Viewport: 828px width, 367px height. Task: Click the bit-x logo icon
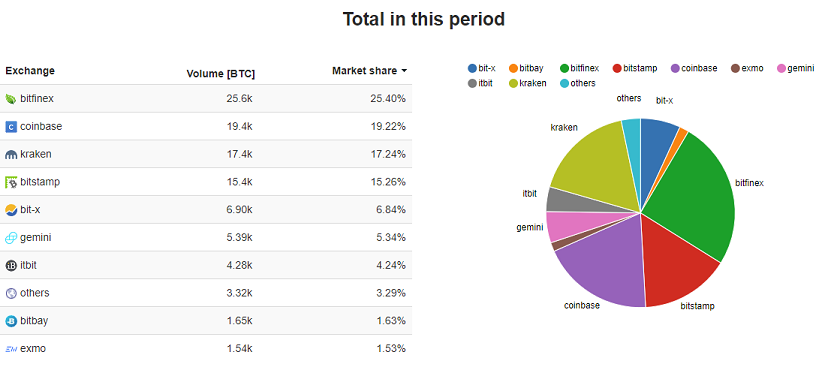[x=11, y=210]
